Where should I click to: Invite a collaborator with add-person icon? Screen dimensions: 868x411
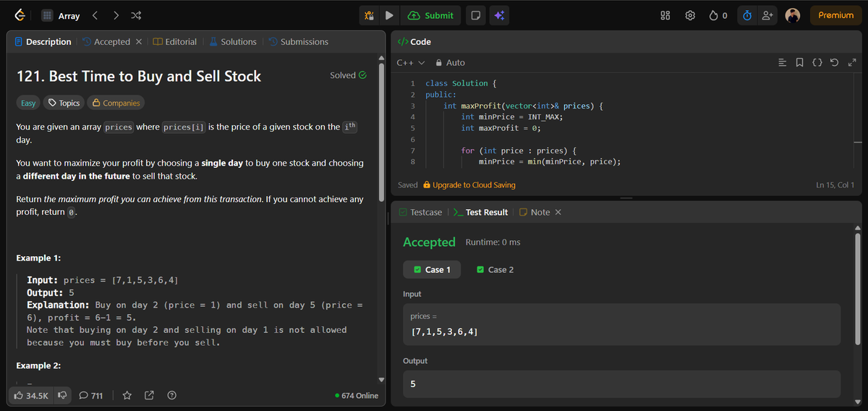click(768, 15)
